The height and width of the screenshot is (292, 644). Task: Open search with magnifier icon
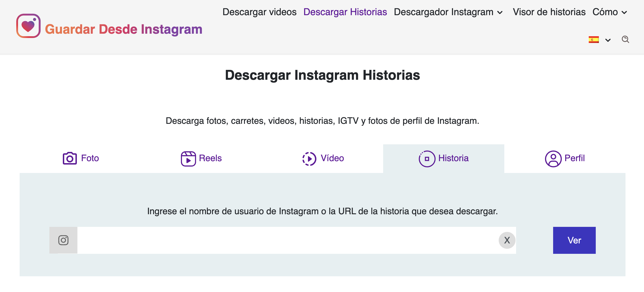tap(625, 40)
